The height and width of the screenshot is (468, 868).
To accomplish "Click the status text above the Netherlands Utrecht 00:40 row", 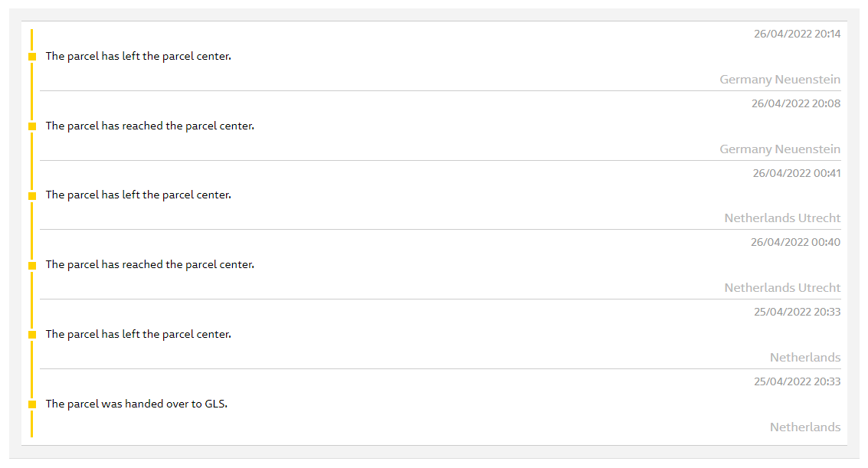I will click(x=149, y=264).
